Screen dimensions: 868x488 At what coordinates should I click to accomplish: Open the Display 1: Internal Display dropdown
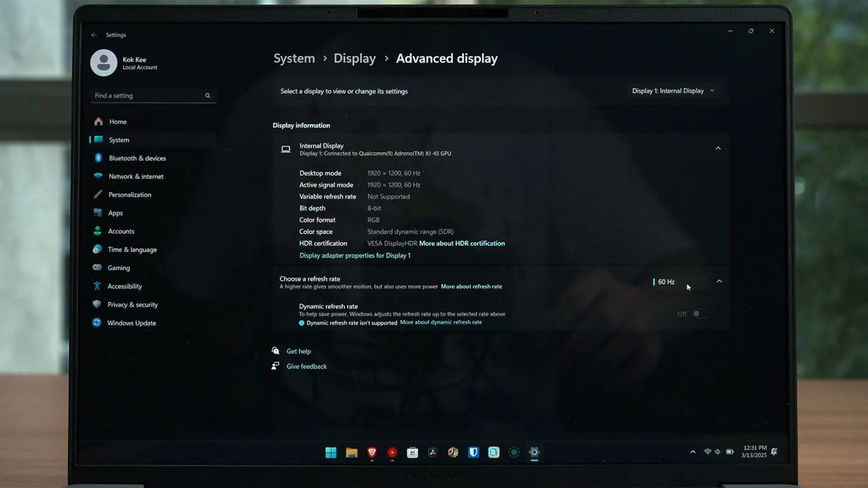pos(673,91)
